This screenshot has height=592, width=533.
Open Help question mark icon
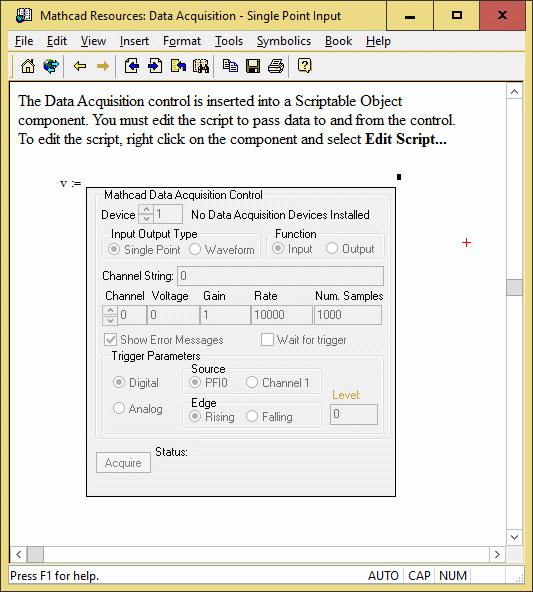pos(304,66)
